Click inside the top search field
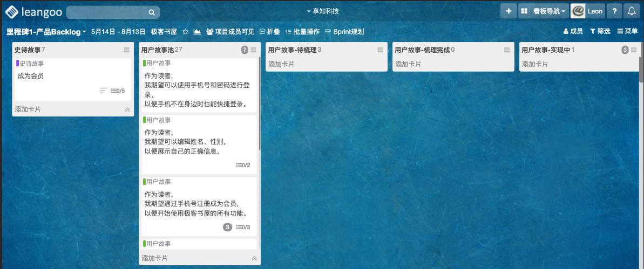This screenshot has height=269, width=644. click(107, 12)
